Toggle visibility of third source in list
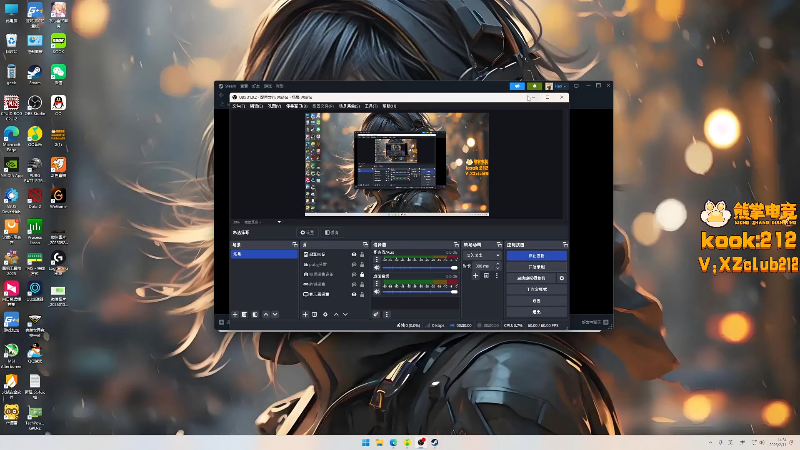This screenshot has width=800, height=450. tap(354, 274)
